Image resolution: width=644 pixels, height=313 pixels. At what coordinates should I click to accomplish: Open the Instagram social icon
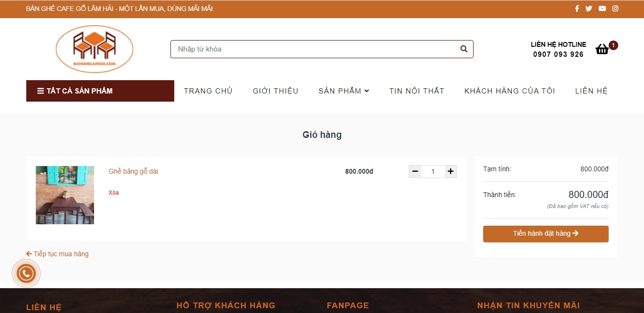pos(615,9)
